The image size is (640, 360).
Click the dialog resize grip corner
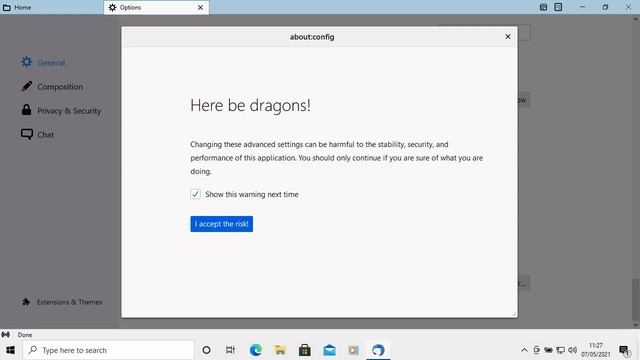pyautogui.click(x=514, y=314)
